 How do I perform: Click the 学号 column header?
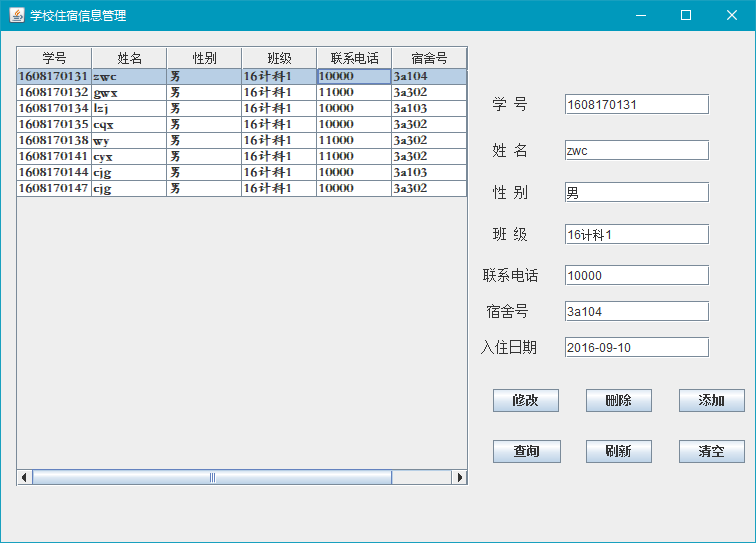[x=54, y=58]
